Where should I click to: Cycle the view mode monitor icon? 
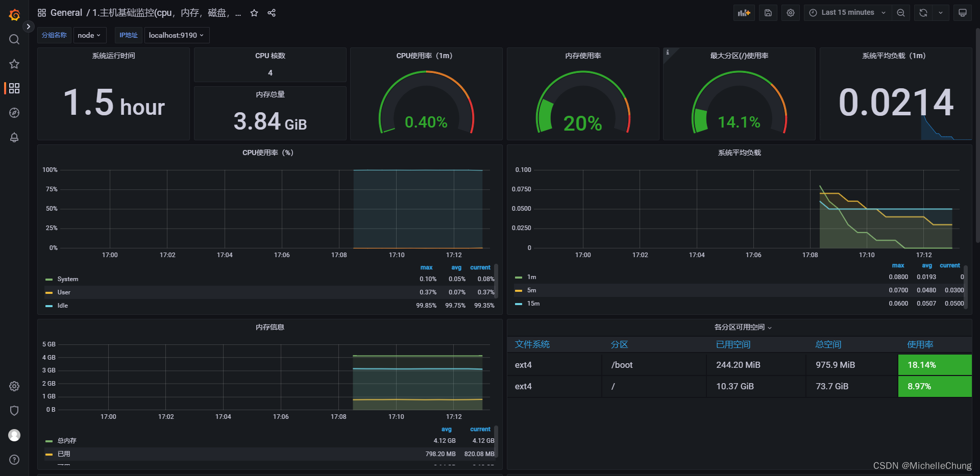click(x=963, y=13)
